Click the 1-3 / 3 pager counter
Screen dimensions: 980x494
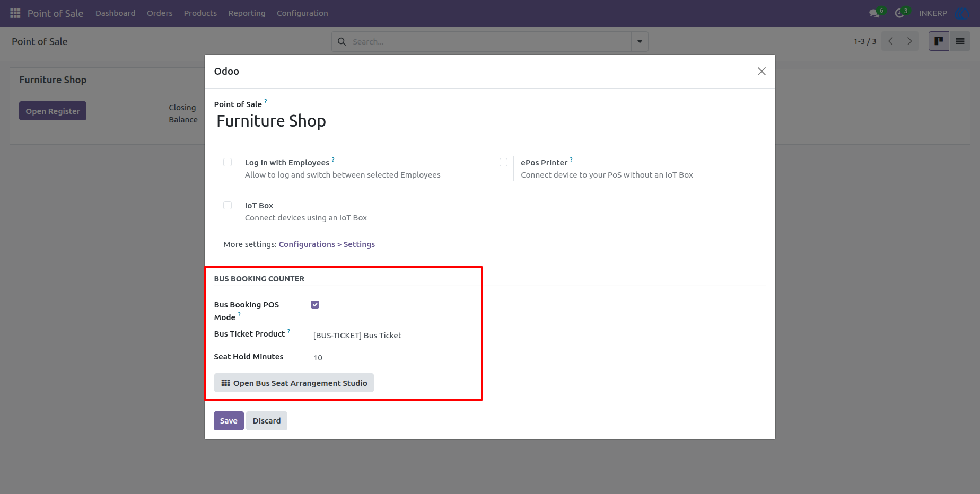865,41
